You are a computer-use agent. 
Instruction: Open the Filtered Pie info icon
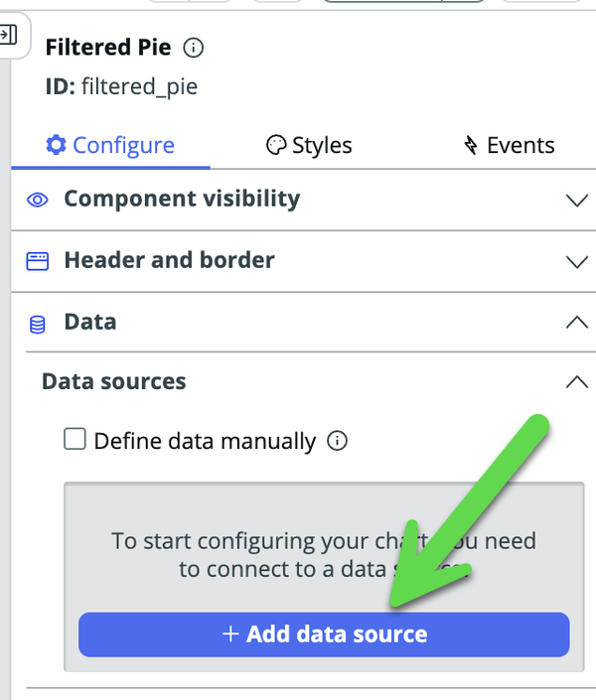pyautogui.click(x=194, y=48)
